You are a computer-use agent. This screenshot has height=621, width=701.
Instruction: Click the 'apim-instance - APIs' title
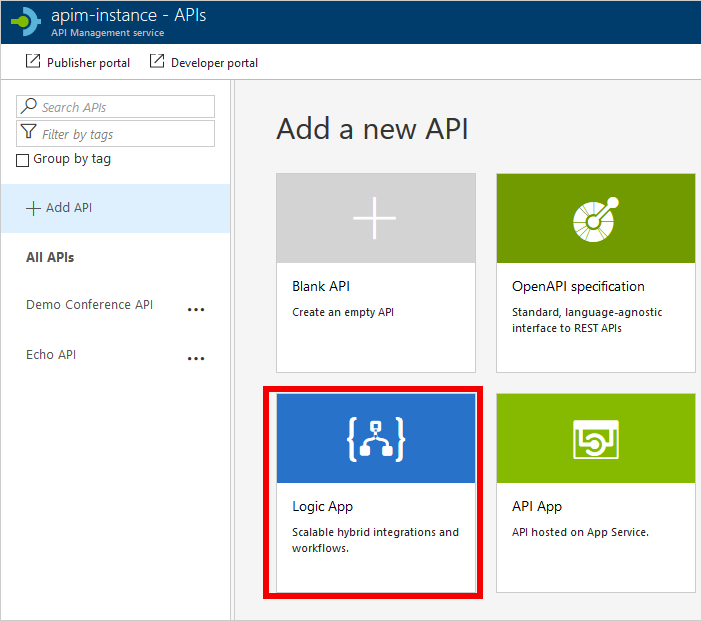(x=128, y=15)
